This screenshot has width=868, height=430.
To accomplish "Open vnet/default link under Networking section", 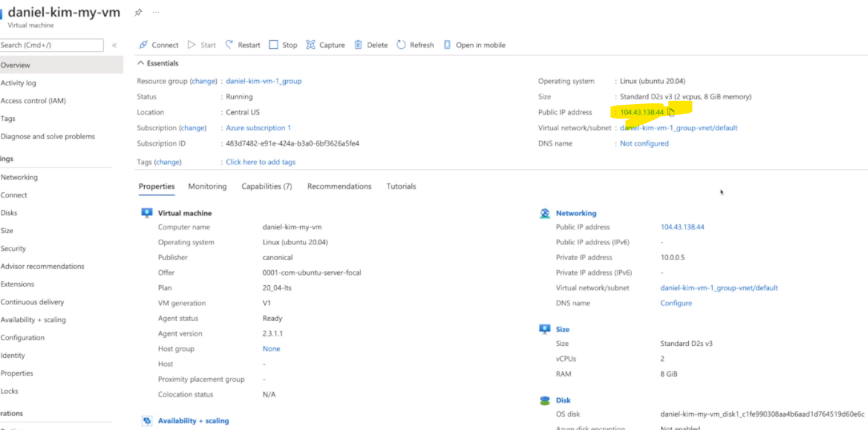I will click(x=719, y=288).
